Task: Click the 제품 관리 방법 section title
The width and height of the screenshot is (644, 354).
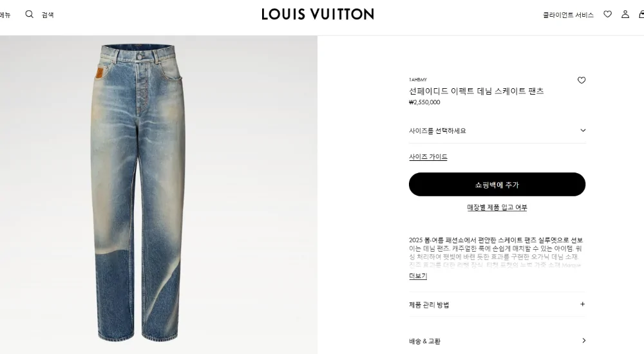Action: 429,304
